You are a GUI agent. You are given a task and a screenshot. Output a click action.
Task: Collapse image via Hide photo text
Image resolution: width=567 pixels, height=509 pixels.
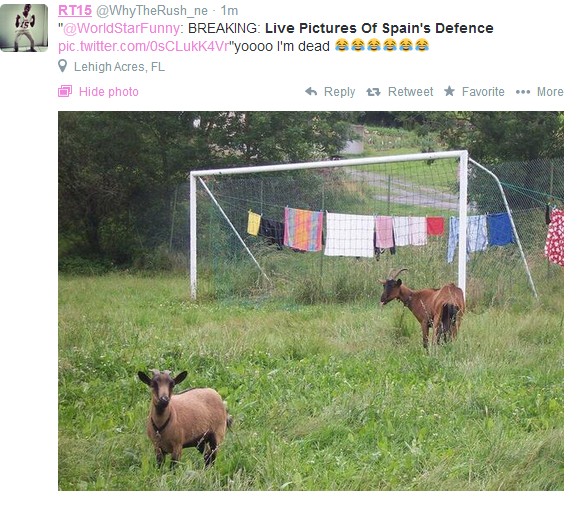[109, 91]
